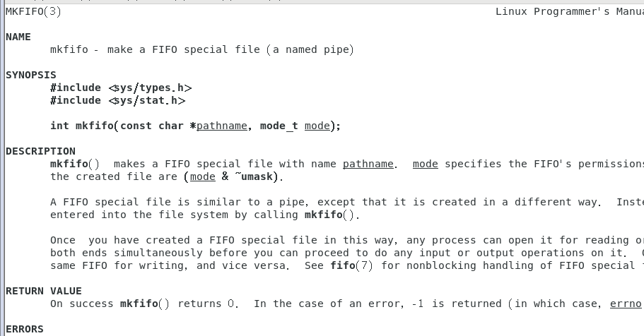Click the underlined errno word
Viewport: 644px width, 336px height.
point(626,304)
